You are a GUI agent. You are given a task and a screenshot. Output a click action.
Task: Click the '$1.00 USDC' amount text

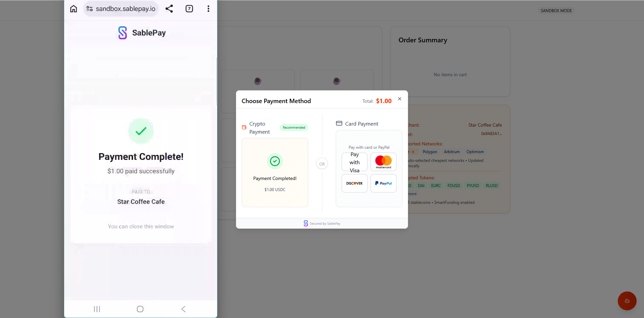[x=275, y=190]
